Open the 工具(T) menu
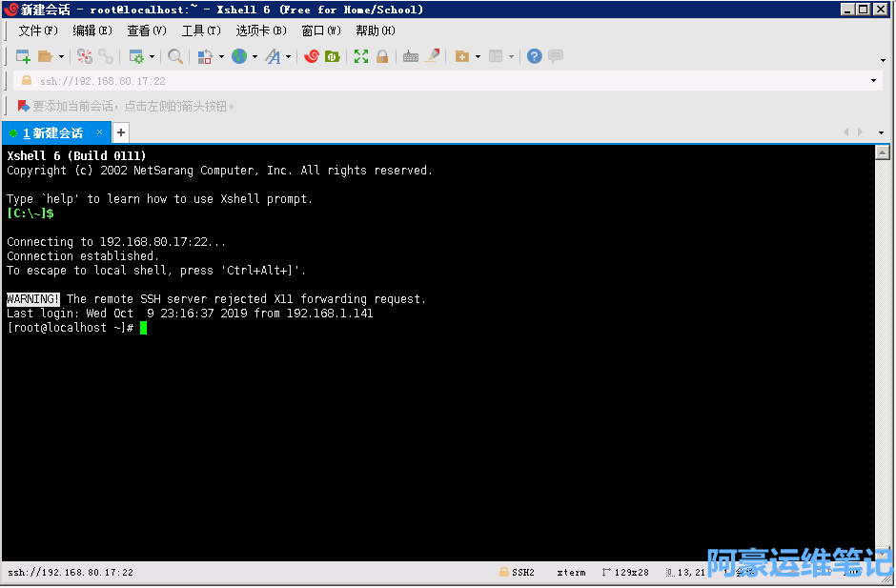 pos(200,30)
